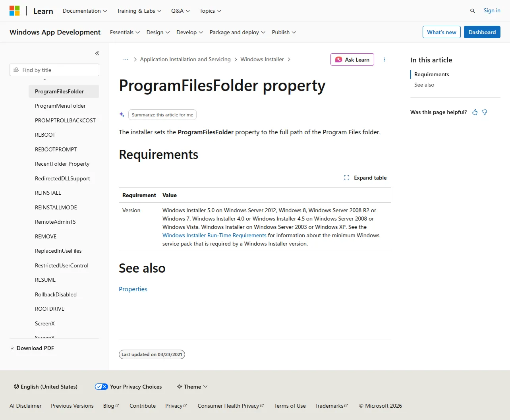Click the Download PDF arrow icon
The height and width of the screenshot is (420, 510).
pos(12,348)
